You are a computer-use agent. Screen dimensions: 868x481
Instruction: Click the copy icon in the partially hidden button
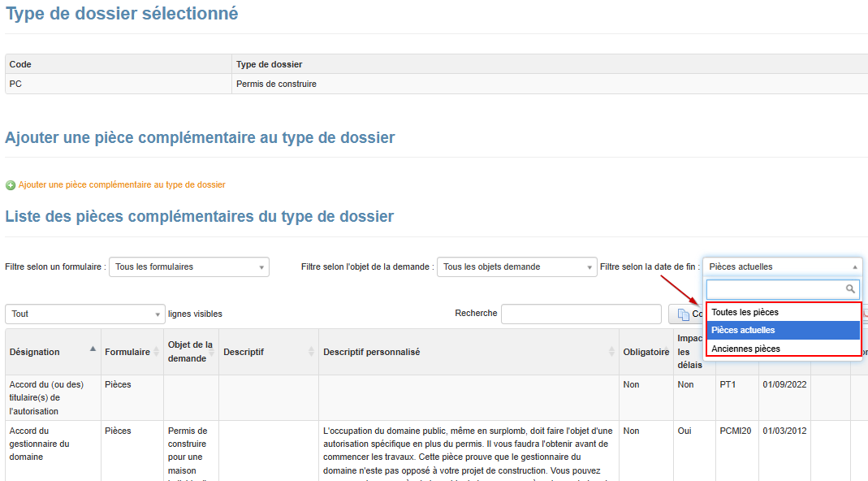click(684, 314)
